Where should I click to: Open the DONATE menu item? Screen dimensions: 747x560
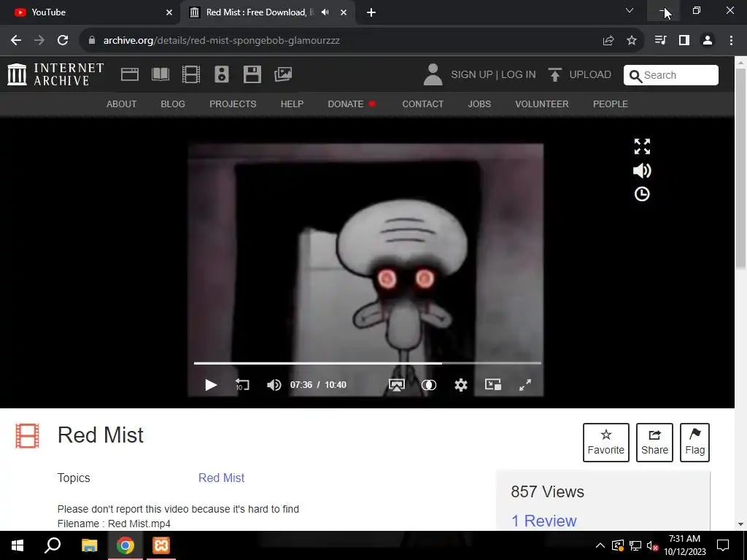click(352, 104)
